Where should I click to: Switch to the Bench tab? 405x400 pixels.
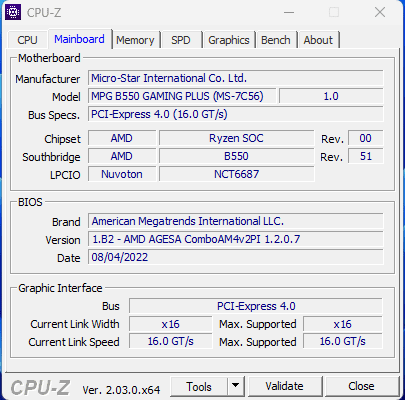pos(276,40)
